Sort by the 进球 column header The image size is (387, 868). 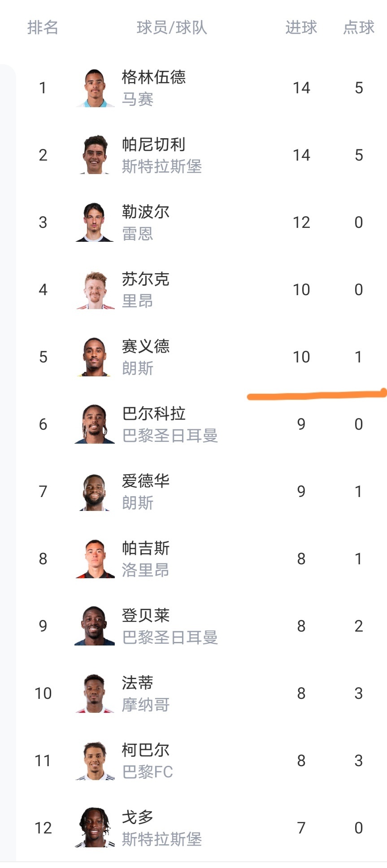pyautogui.click(x=301, y=27)
